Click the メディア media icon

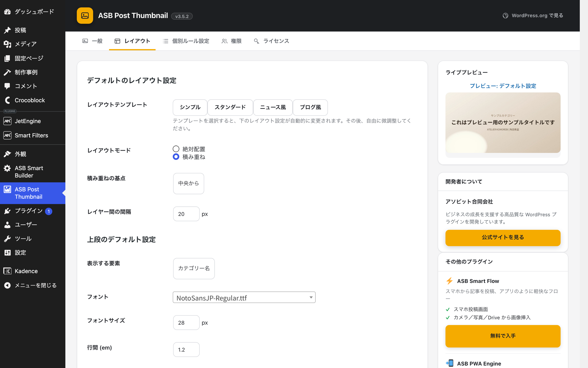[x=7, y=44]
